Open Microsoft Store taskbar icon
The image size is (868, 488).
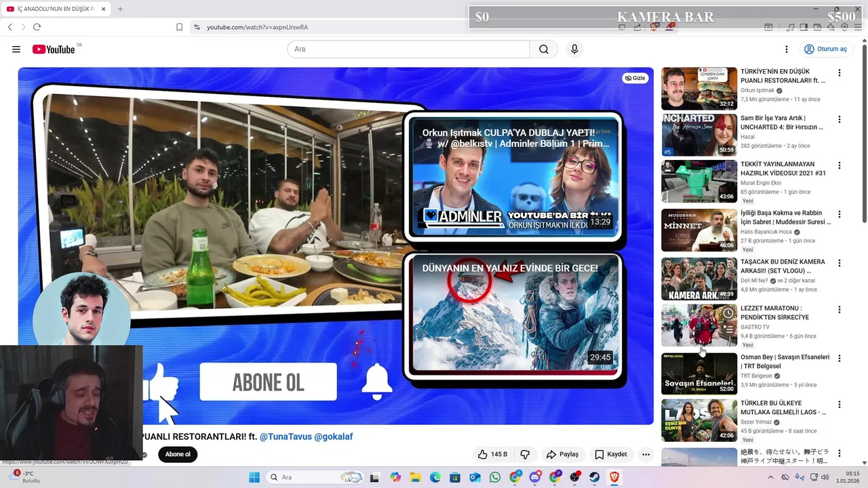point(455,477)
